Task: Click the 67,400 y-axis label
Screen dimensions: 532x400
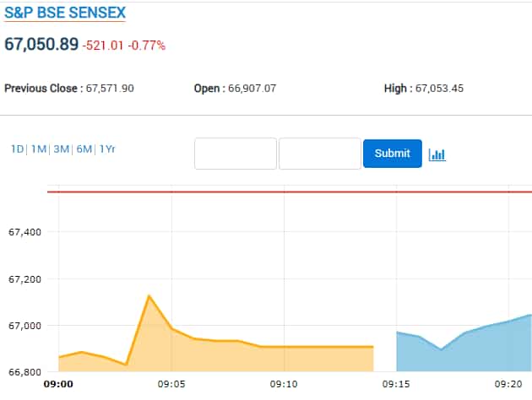Action: pyautogui.click(x=24, y=231)
